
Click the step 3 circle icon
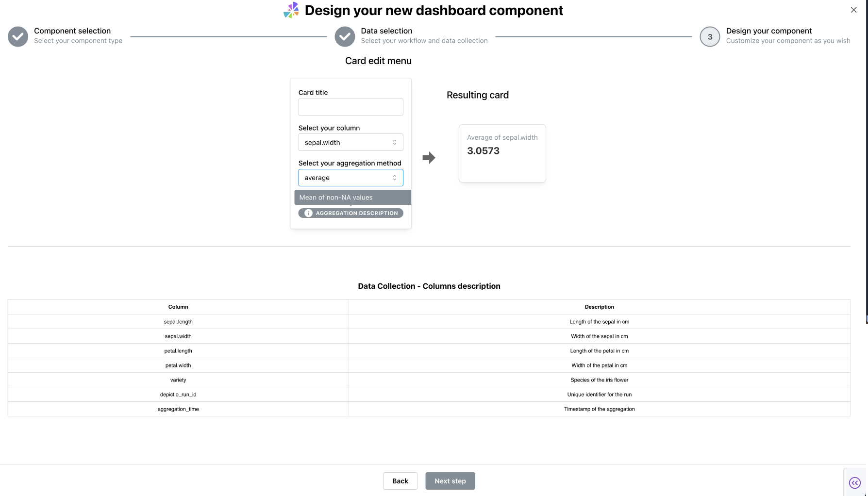[710, 36]
